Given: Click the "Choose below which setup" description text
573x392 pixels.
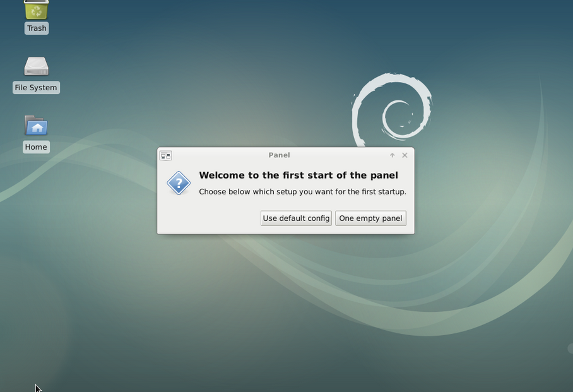Looking at the screenshot, I should pyautogui.click(x=302, y=192).
